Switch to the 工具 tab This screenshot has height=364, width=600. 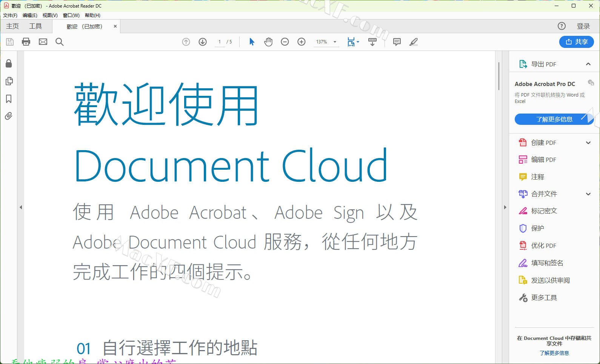[35, 26]
